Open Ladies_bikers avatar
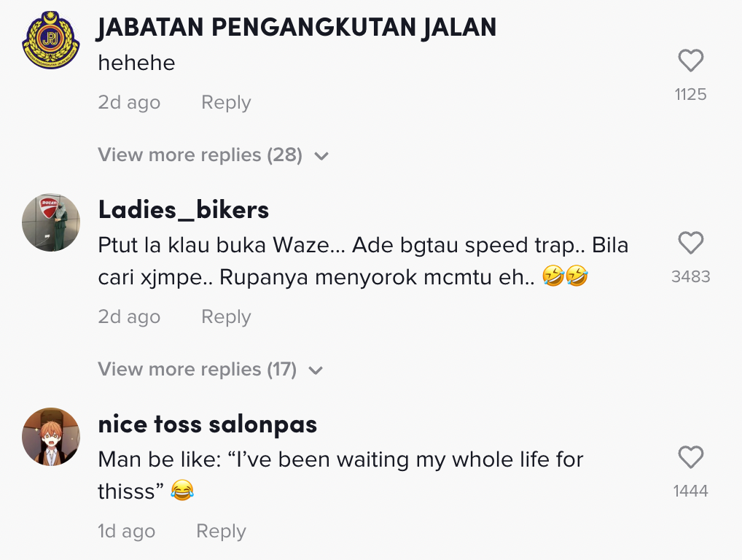This screenshot has width=742, height=560. click(51, 222)
